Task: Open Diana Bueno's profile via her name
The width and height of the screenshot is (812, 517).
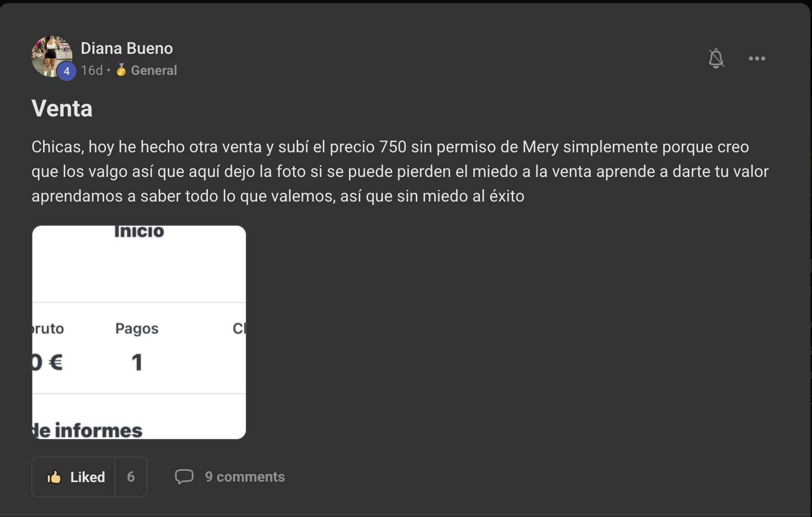Action: 127,48
